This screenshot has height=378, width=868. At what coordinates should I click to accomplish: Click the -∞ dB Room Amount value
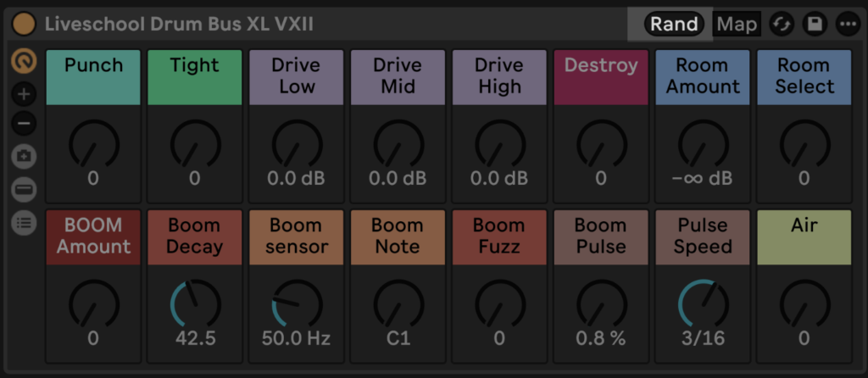[x=703, y=178]
